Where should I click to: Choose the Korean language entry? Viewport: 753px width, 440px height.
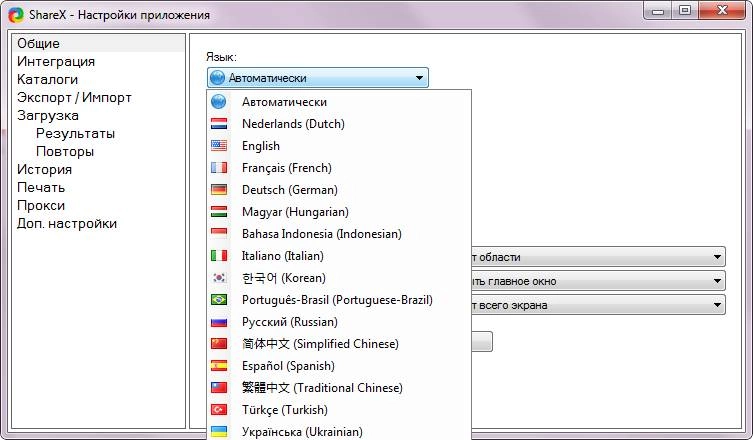point(339,278)
